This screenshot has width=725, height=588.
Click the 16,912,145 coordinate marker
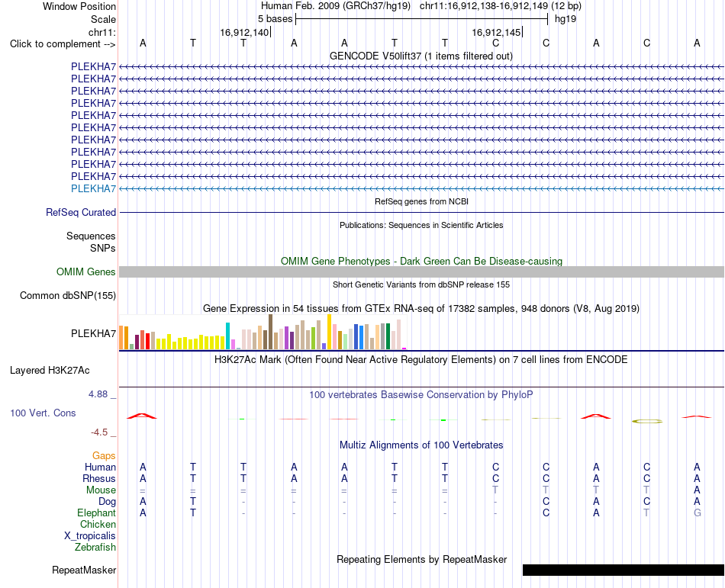point(496,32)
